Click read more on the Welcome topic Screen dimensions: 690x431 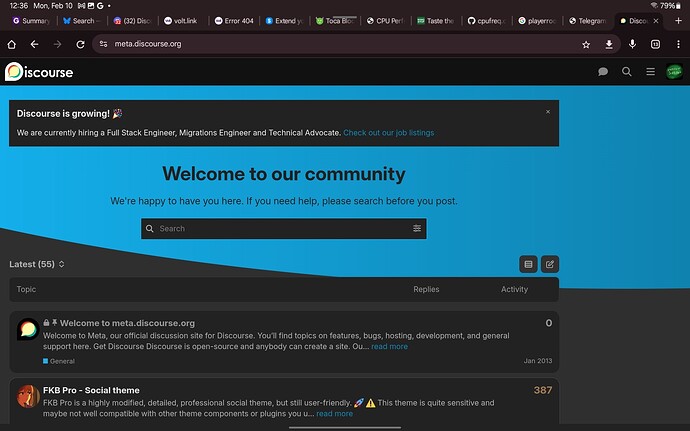[x=389, y=346]
